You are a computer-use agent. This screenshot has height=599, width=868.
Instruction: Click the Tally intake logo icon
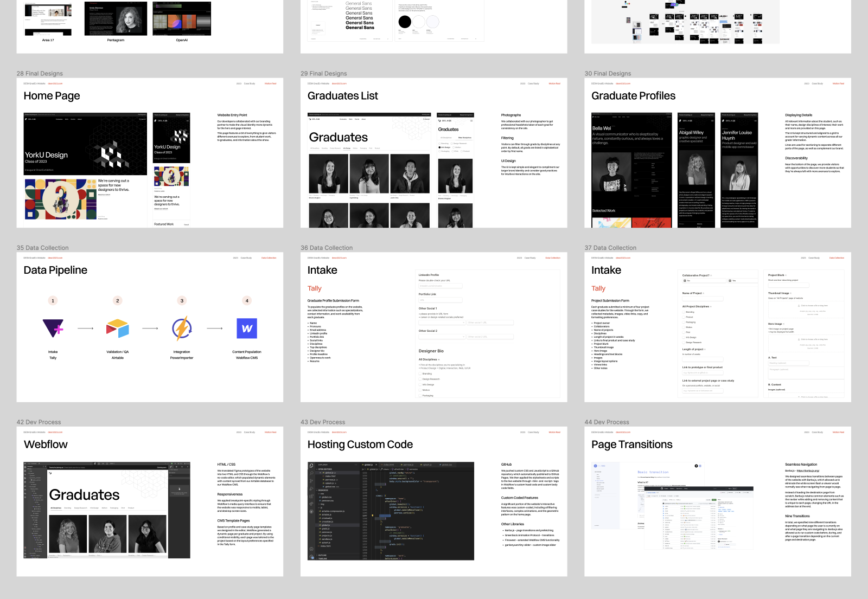click(x=53, y=328)
